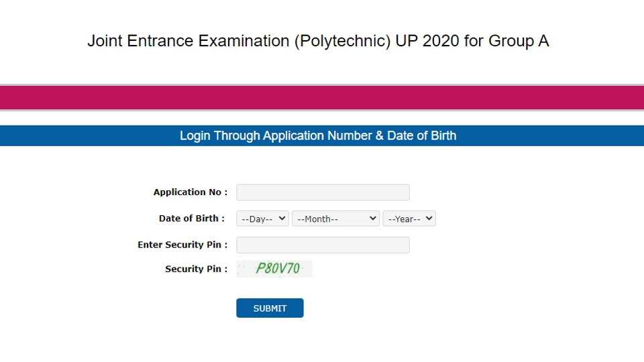The width and height of the screenshot is (644, 362).
Task: Click the Month dropdown chevron arrow
Action: click(x=372, y=219)
